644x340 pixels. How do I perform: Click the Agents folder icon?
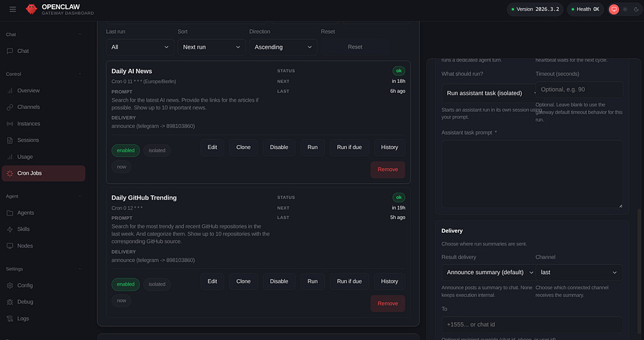[x=10, y=213]
